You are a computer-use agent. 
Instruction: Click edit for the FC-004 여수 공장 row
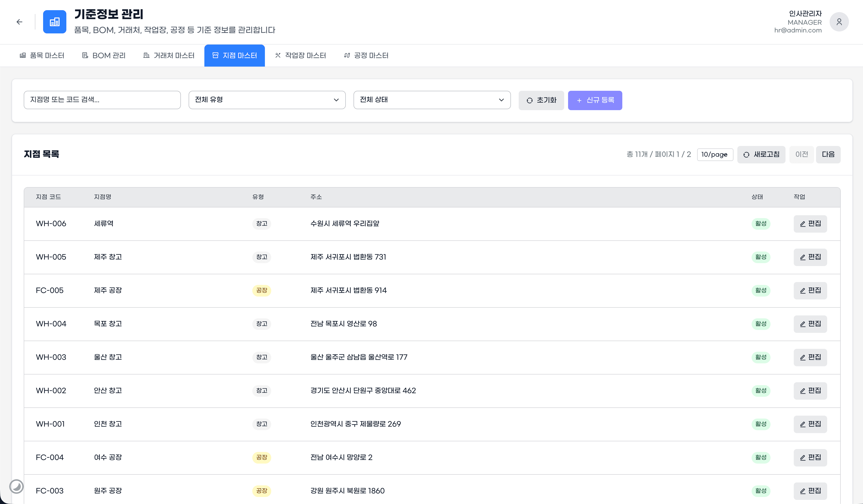(810, 458)
